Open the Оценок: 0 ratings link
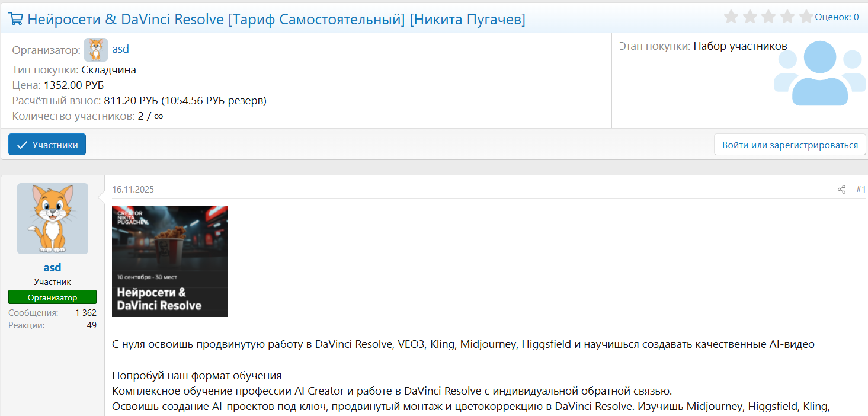The height and width of the screenshot is (416, 868). click(837, 17)
